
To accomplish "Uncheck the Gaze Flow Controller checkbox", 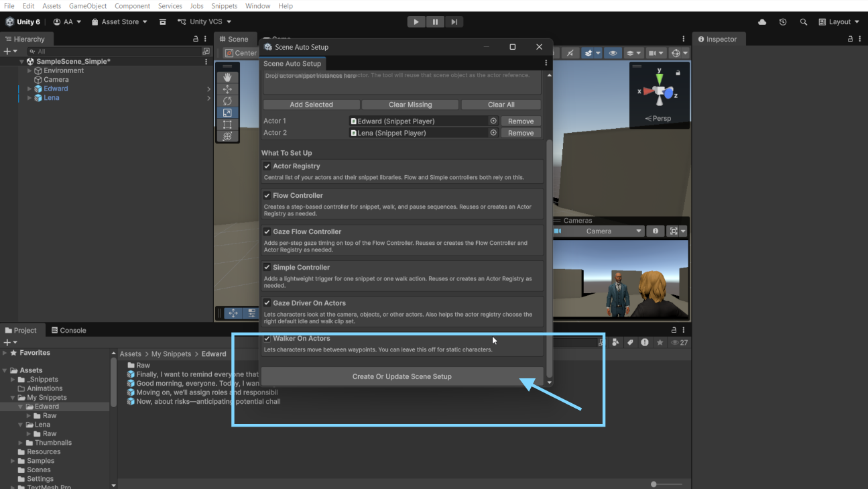I will tap(267, 231).
